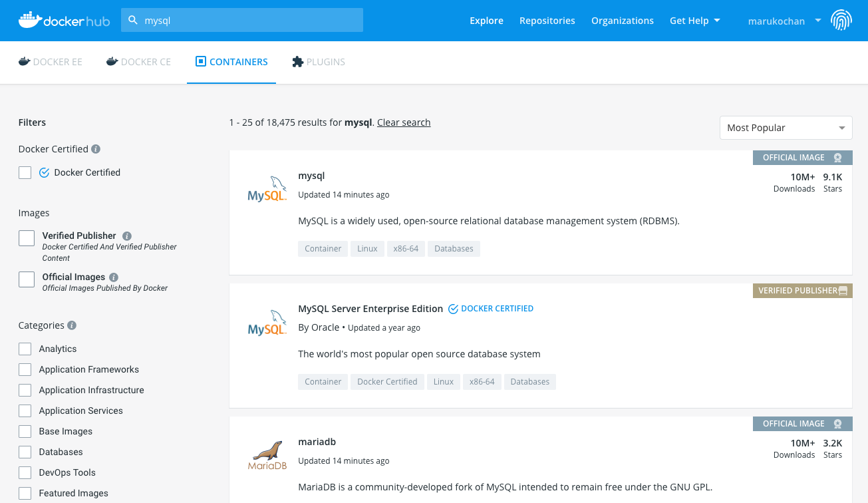This screenshot has height=503, width=868.
Task: Click the magnifier icon in search bar
Action: click(133, 21)
